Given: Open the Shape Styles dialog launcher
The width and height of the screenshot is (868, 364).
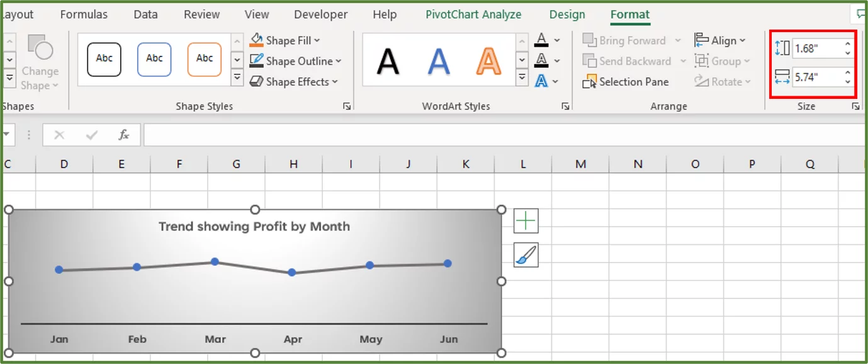Looking at the screenshot, I should pos(347,106).
